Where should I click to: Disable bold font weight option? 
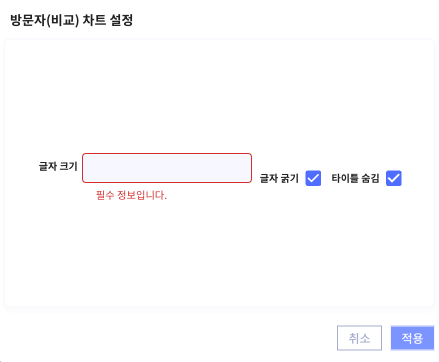(313, 178)
